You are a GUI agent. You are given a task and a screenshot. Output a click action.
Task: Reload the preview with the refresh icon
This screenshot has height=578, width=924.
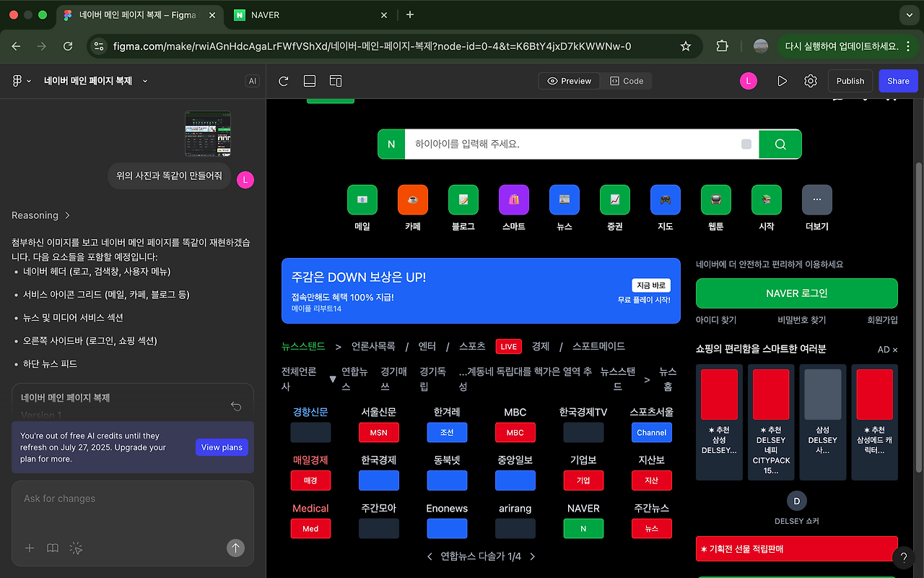click(284, 81)
